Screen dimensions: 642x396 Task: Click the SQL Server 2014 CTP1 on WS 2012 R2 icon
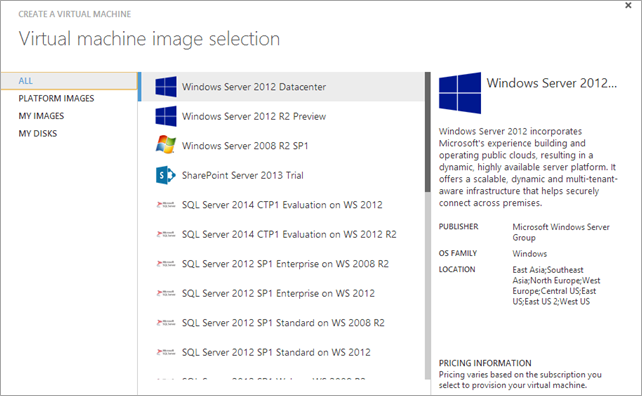[x=166, y=234]
